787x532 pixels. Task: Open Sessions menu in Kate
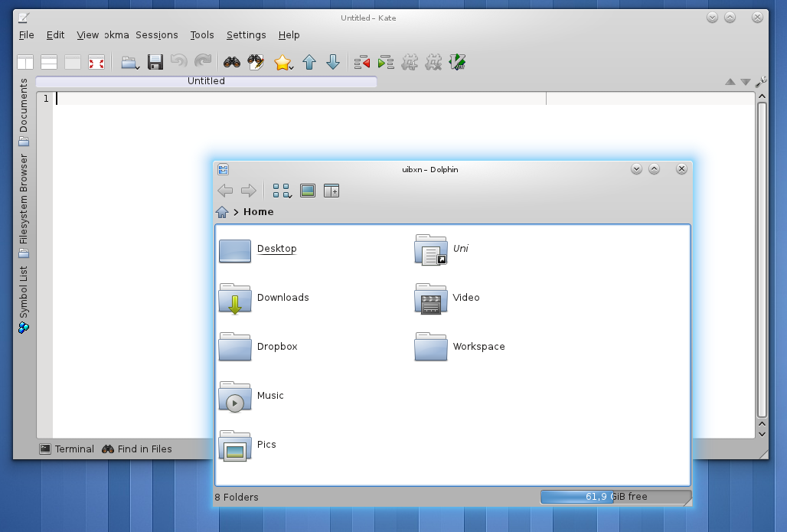(x=157, y=35)
